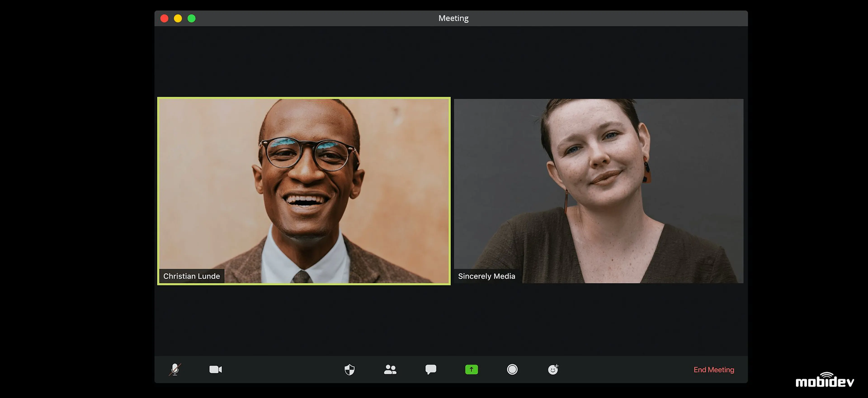This screenshot has width=868, height=398.
Task: Toggle the video camera icon
Action: (216, 369)
